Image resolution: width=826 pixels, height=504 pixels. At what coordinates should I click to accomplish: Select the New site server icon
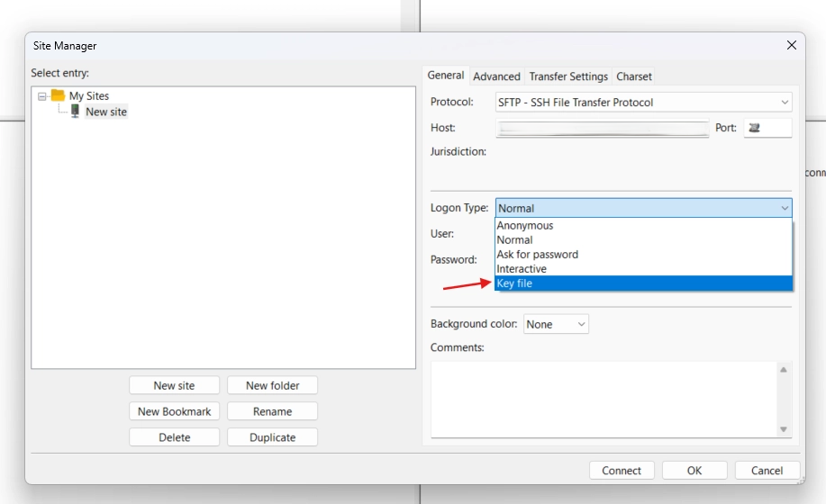(76, 111)
